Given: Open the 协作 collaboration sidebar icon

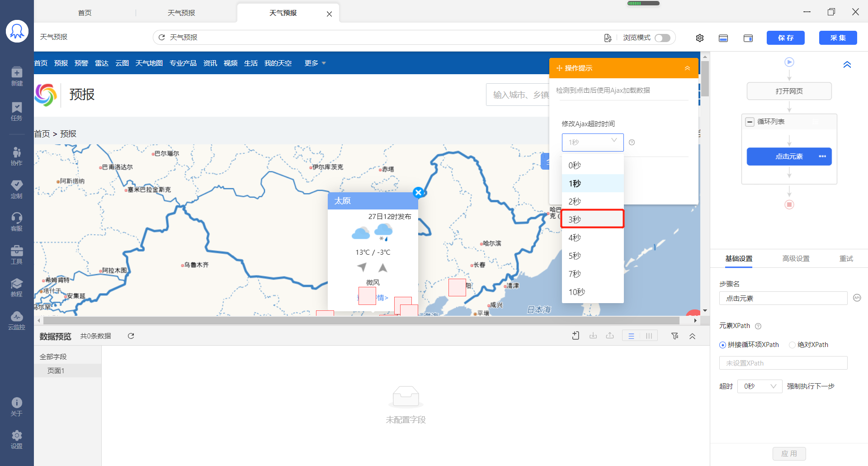Looking at the screenshot, I should point(17,156).
